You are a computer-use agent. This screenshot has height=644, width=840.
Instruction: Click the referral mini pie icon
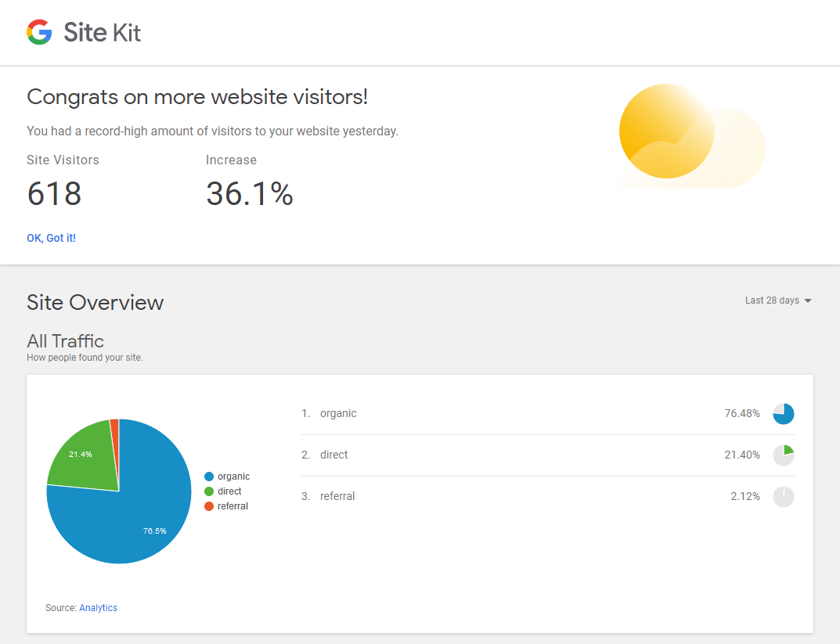(783, 496)
